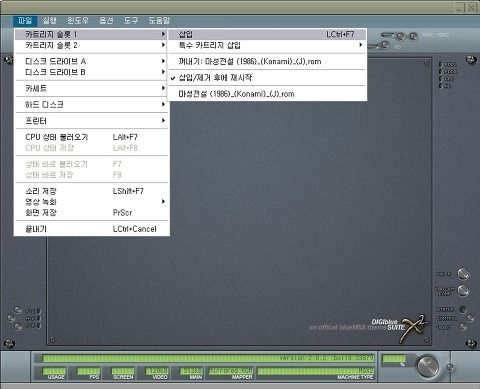Image resolution: width=480 pixels, height=389 pixels.
Task: Click the small round button right of the bottom knob
Action: (x=450, y=367)
